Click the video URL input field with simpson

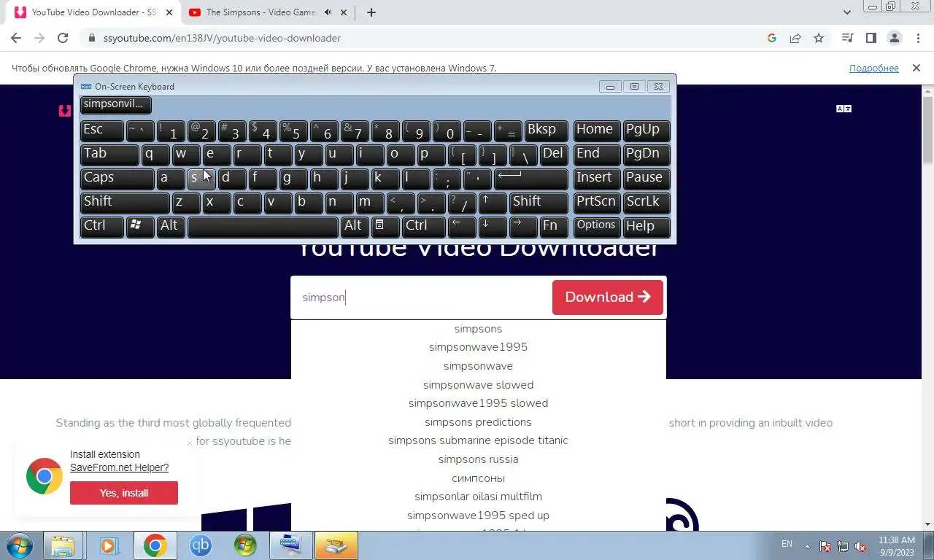(x=422, y=297)
